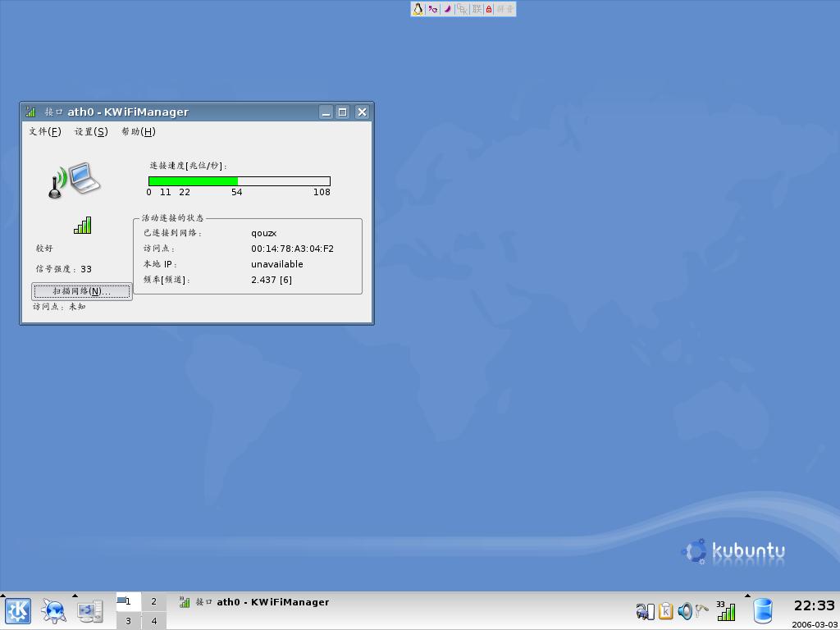Click the antenna and laptop connection icon
The height and width of the screenshot is (630, 840).
74,180
